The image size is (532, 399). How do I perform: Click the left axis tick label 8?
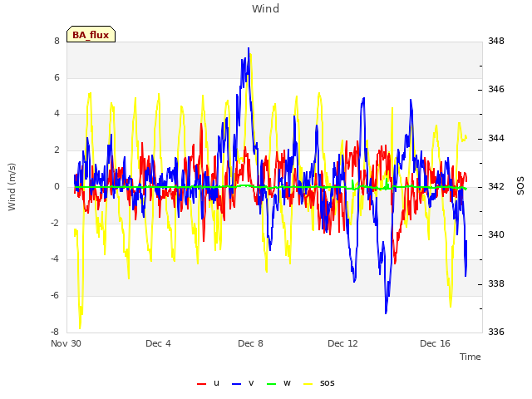coord(57,41)
